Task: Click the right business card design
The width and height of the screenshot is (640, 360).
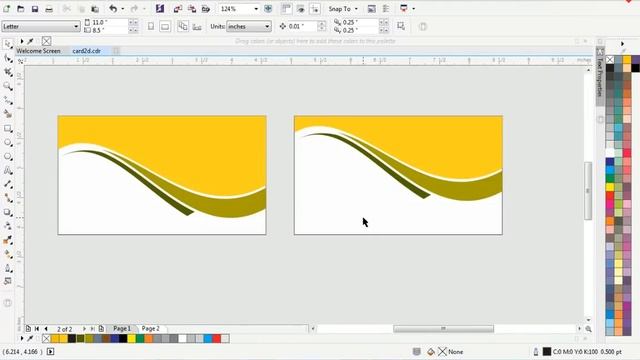Action: 398,175
